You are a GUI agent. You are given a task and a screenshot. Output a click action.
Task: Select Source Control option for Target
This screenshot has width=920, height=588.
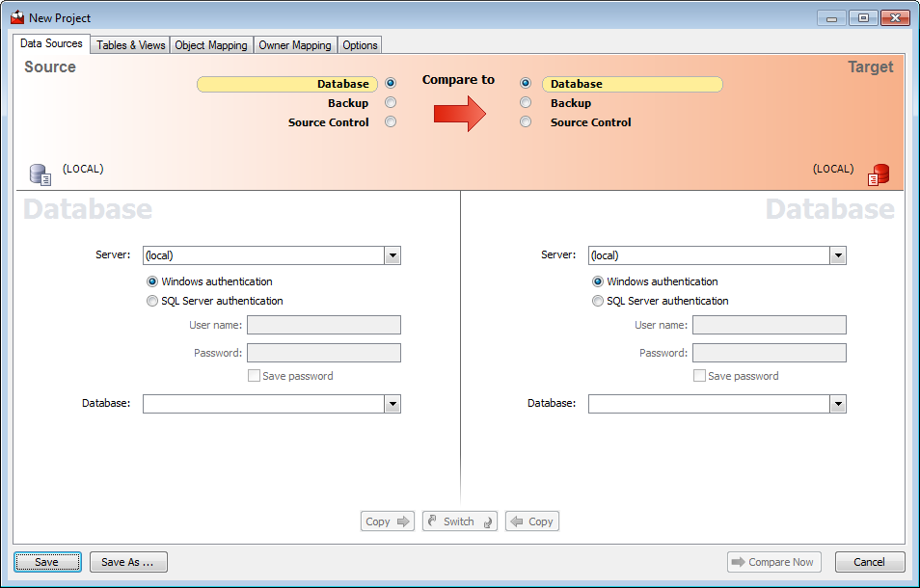(526, 122)
